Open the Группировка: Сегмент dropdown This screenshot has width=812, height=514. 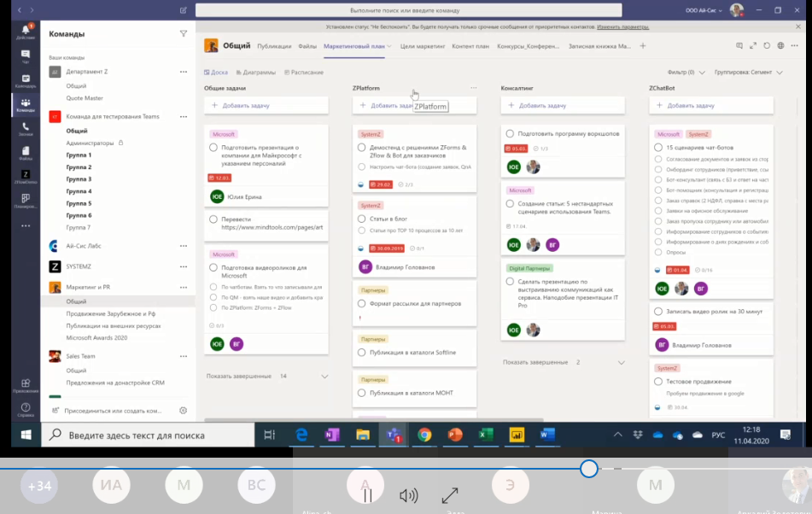click(748, 73)
